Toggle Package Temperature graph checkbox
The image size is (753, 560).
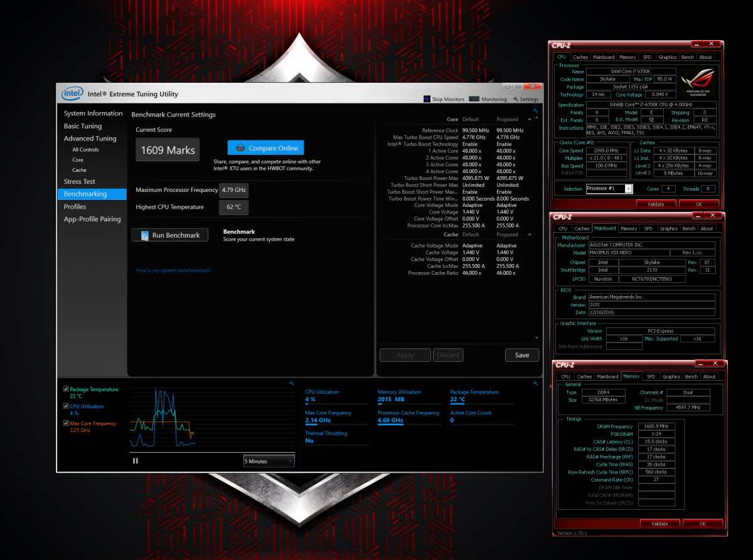[x=67, y=389]
